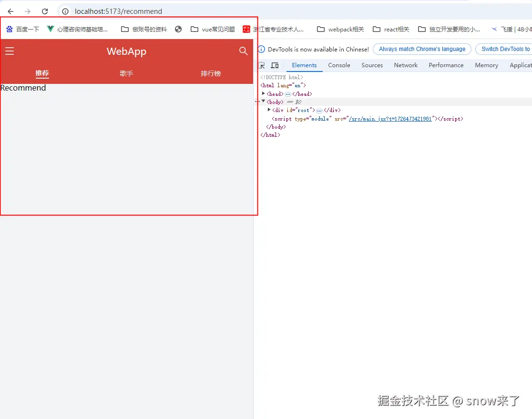Switch to the 歌手 tab

126,73
